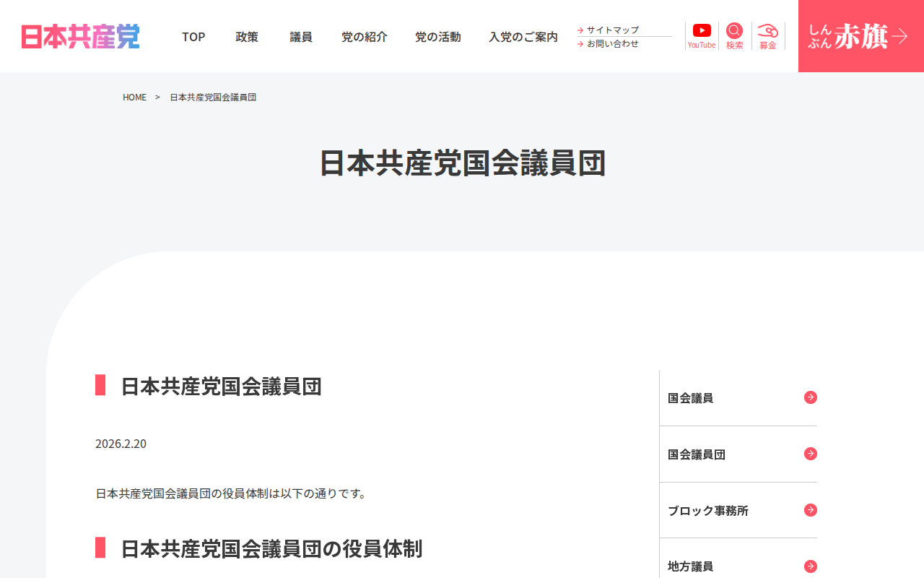Open the 入党のご案内 menu item
The height and width of the screenshot is (578, 924).
click(523, 36)
